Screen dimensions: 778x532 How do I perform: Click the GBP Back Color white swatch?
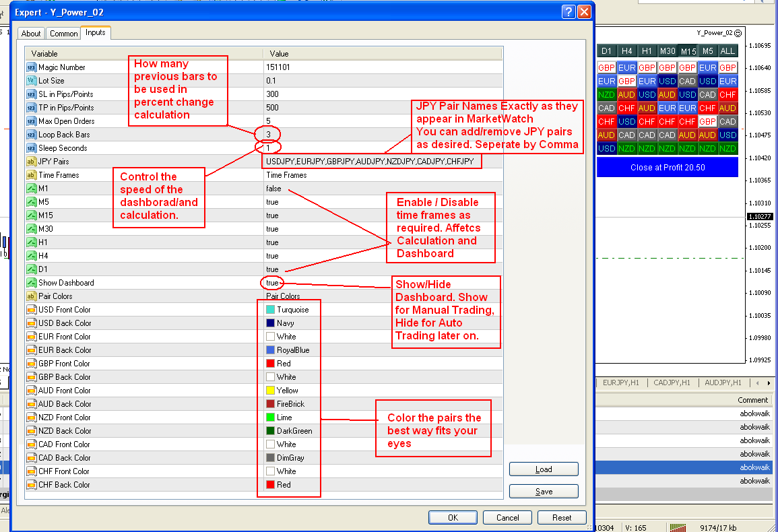pyautogui.click(x=270, y=376)
